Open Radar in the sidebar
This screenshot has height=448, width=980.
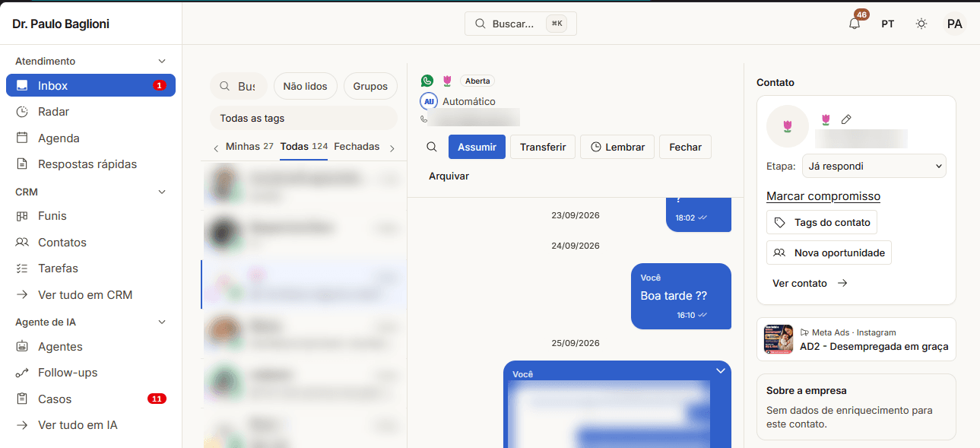pos(90,112)
